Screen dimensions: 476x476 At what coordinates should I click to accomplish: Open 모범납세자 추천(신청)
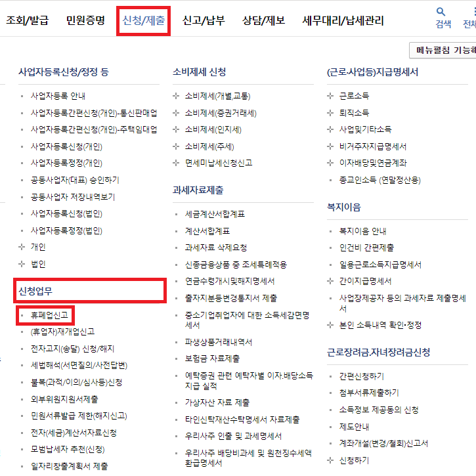(x=68, y=450)
